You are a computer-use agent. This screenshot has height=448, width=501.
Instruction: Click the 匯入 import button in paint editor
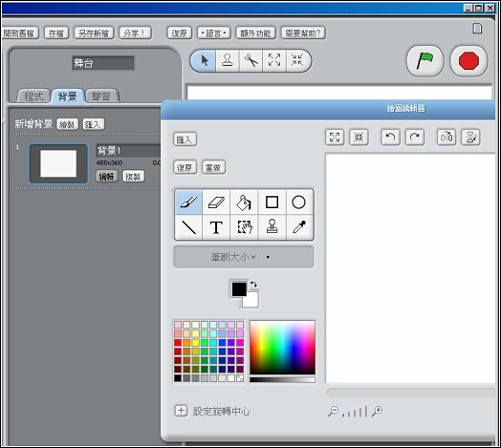coord(185,139)
